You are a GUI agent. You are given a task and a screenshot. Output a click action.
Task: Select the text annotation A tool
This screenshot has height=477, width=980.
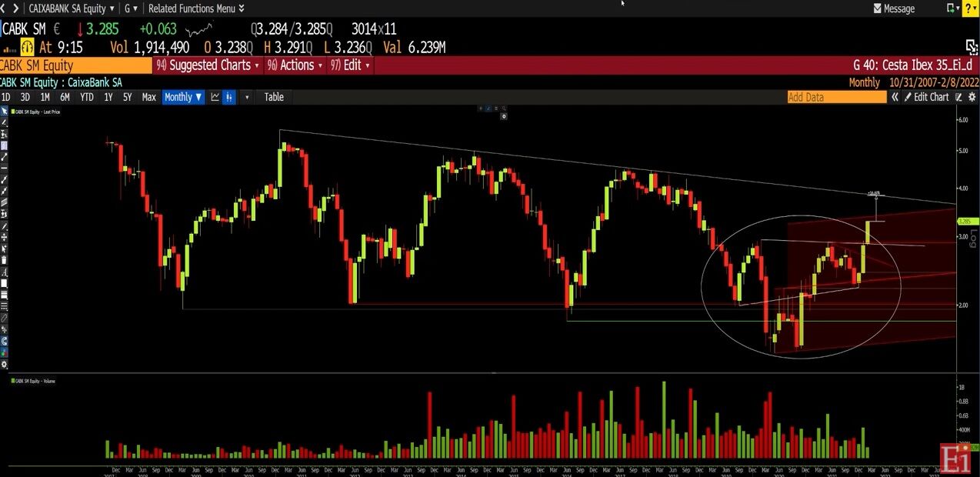tap(4, 271)
